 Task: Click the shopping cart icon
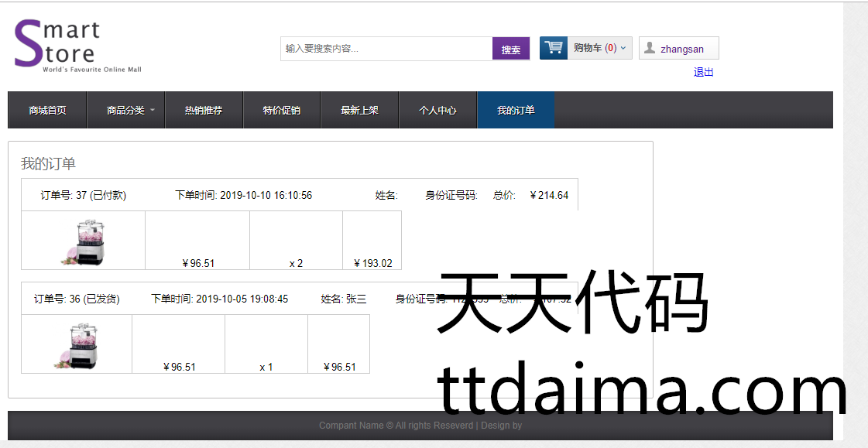554,48
